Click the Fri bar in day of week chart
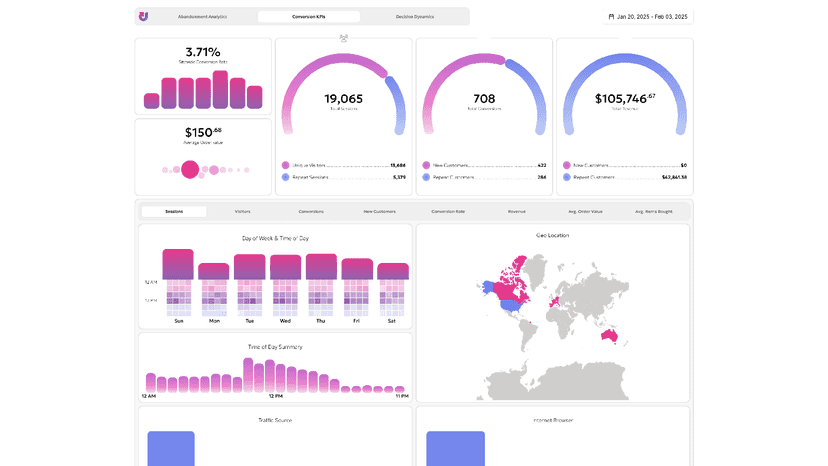This screenshot has width=828, height=466. (357, 269)
